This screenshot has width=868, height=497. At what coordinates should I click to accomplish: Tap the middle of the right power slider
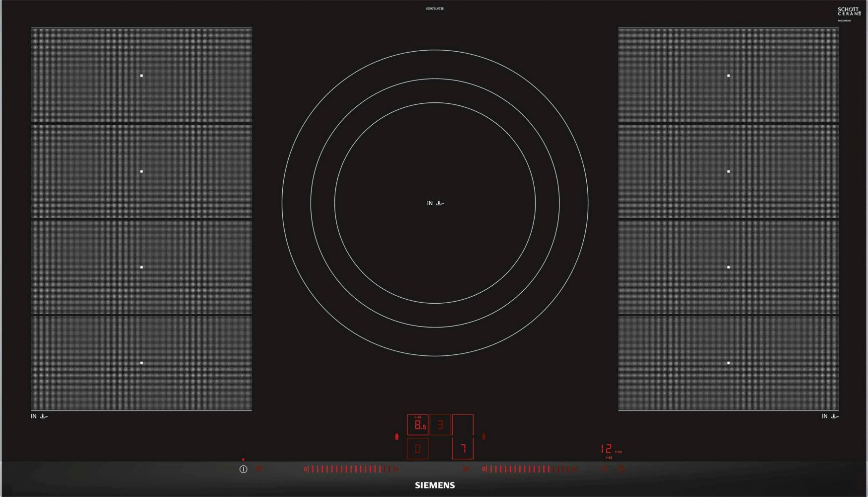pos(530,469)
